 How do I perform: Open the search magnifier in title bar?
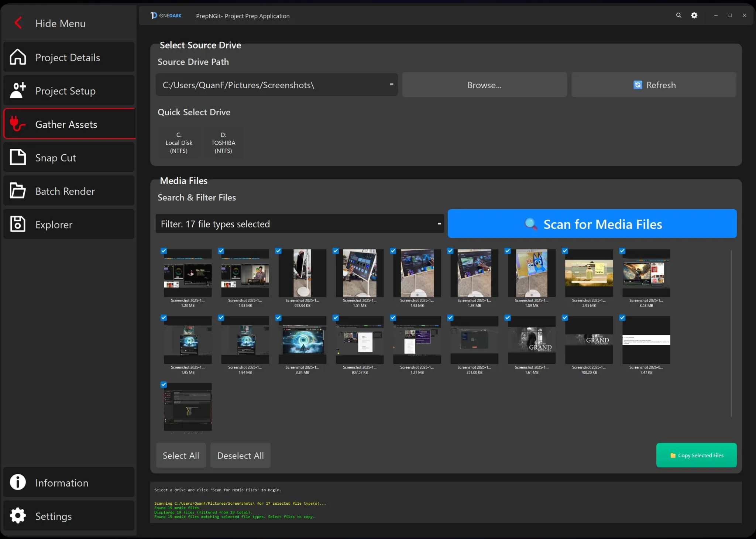678,15
